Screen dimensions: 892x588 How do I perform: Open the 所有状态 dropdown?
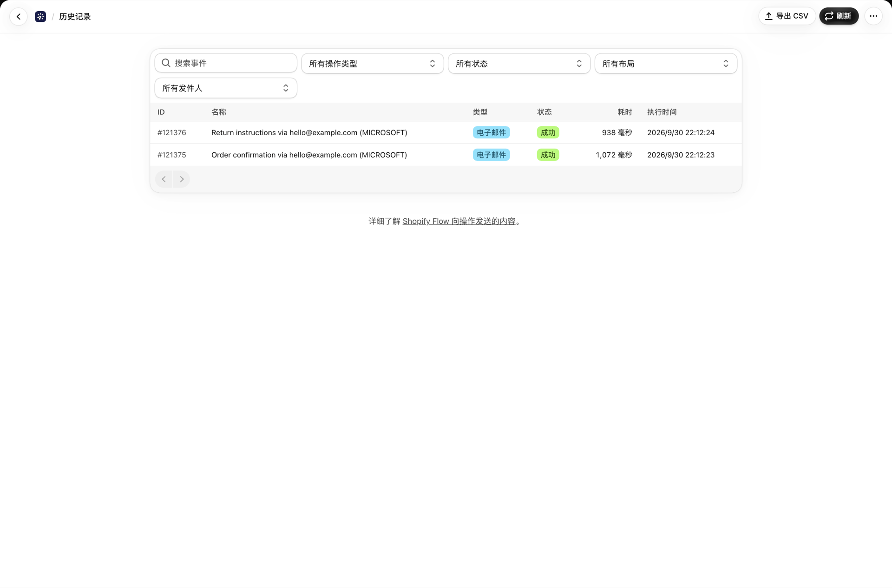coord(519,64)
